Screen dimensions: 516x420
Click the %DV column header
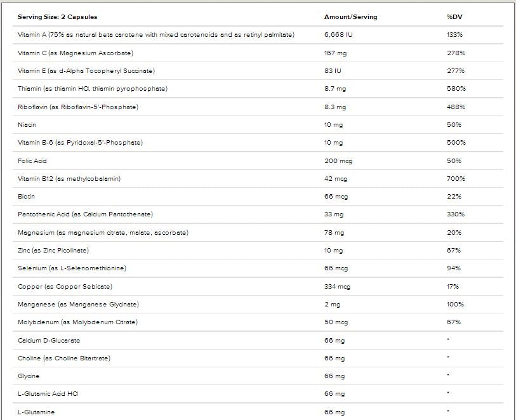click(454, 16)
